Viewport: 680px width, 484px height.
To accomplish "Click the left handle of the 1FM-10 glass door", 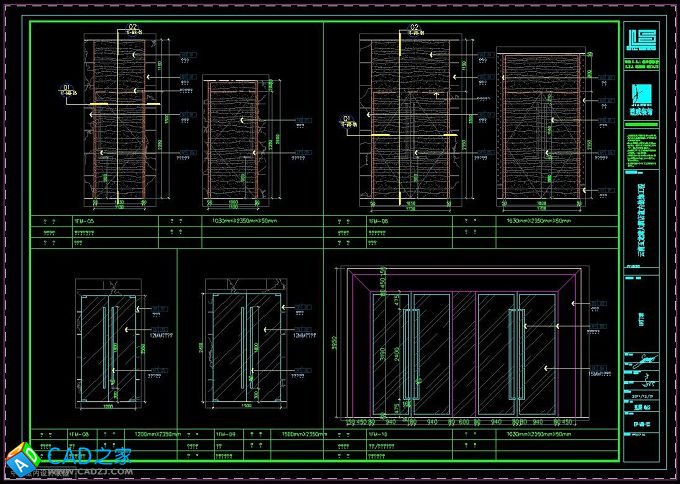I will pos(408,355).
